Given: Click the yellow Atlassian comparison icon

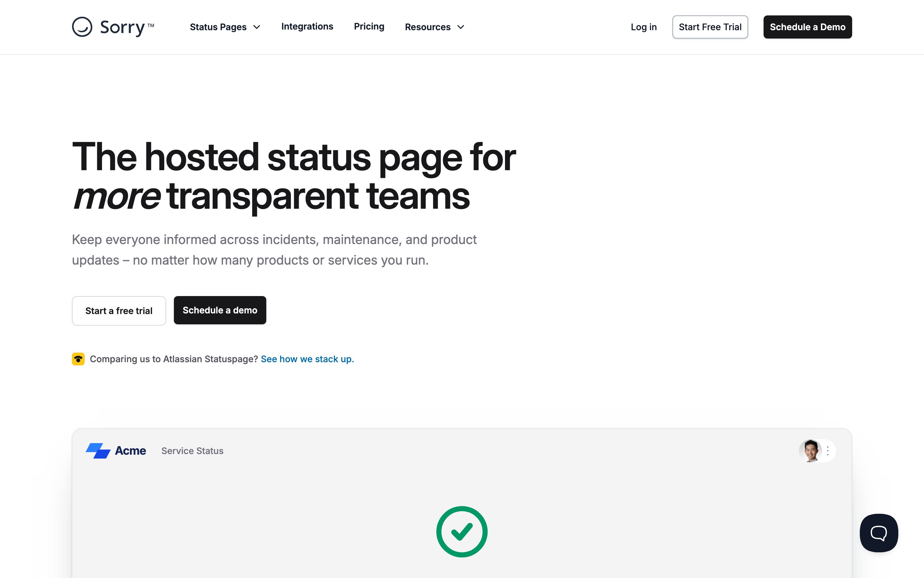Looking at the screenshot, I should tap(78, 359).
